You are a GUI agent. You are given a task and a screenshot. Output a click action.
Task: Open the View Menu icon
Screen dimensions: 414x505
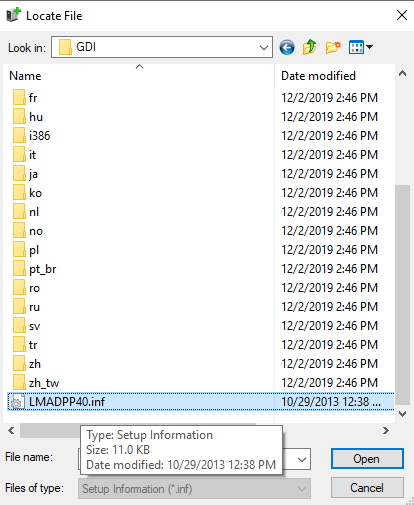click(356, 47)
